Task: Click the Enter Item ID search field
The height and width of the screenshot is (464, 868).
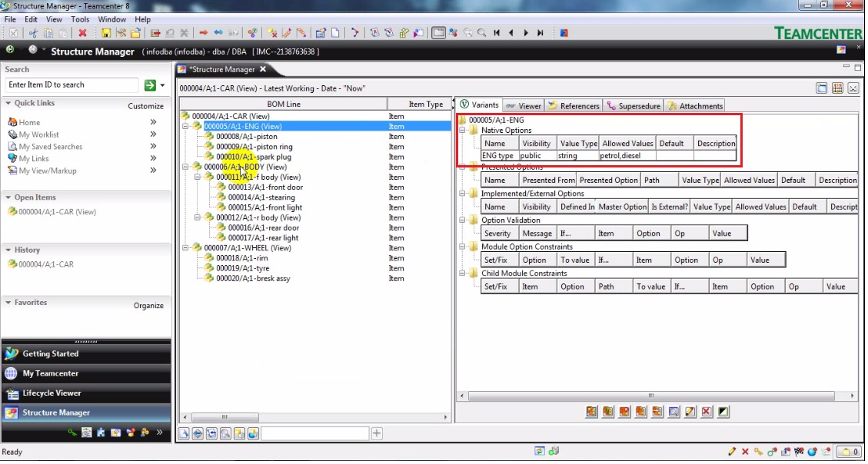Action: 72,85
